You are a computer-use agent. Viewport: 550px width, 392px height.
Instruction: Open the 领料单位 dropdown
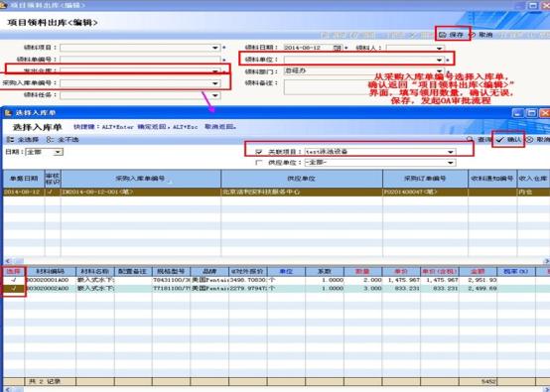pyautogui.click(x=439, y=60)
